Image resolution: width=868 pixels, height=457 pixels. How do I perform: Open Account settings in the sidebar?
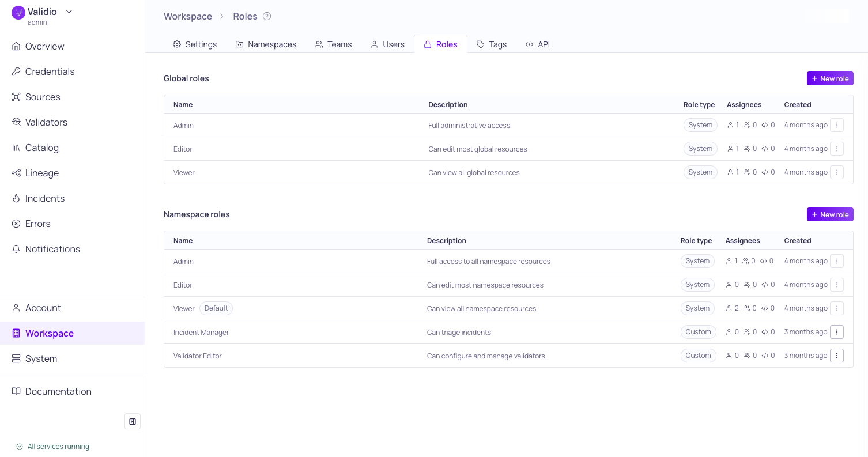point(72,308)
